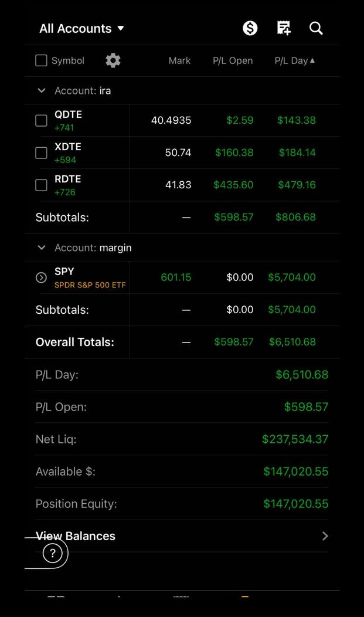
Task: Check the QDTE position checkbox
Action: pyautogui.click(x=41, y=120)
